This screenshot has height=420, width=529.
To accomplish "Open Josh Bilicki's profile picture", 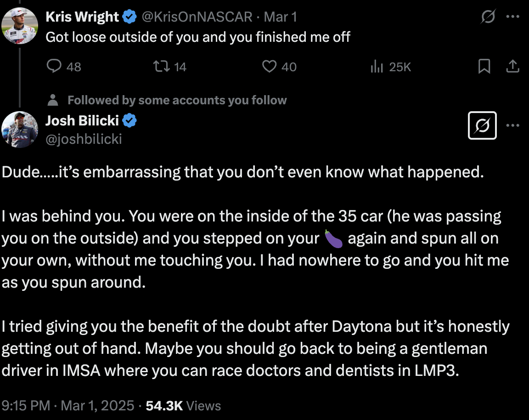I will pos(20,130).
